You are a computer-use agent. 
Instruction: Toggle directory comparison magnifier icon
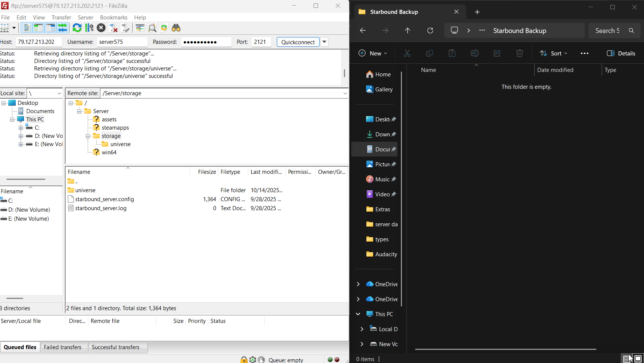(152, 28)
